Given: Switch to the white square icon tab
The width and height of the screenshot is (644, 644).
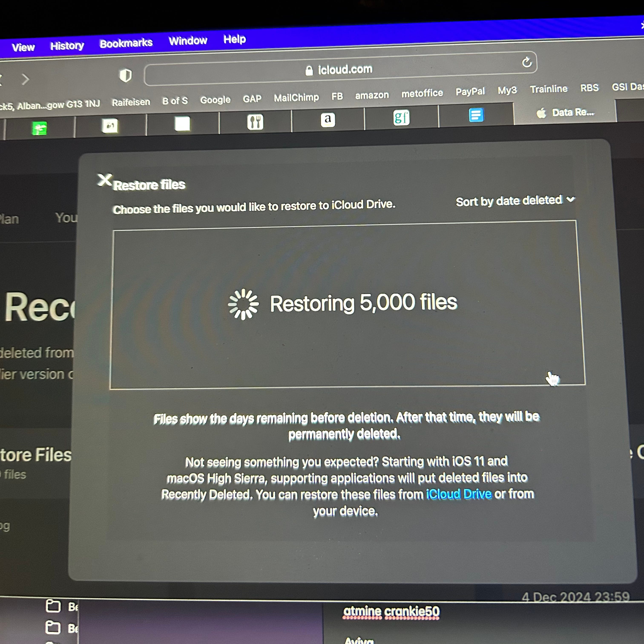Looking at the screenshot, I should point(182,124).
